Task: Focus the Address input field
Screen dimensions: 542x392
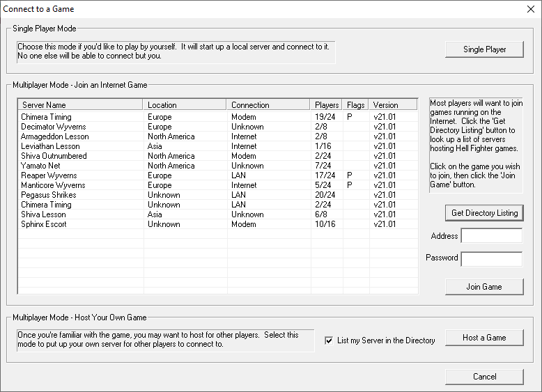Action: pyautogui.click(x=492, y=236)
